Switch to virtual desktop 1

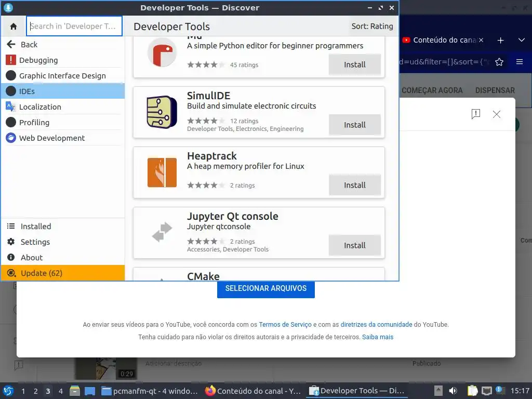coord(23,391)
